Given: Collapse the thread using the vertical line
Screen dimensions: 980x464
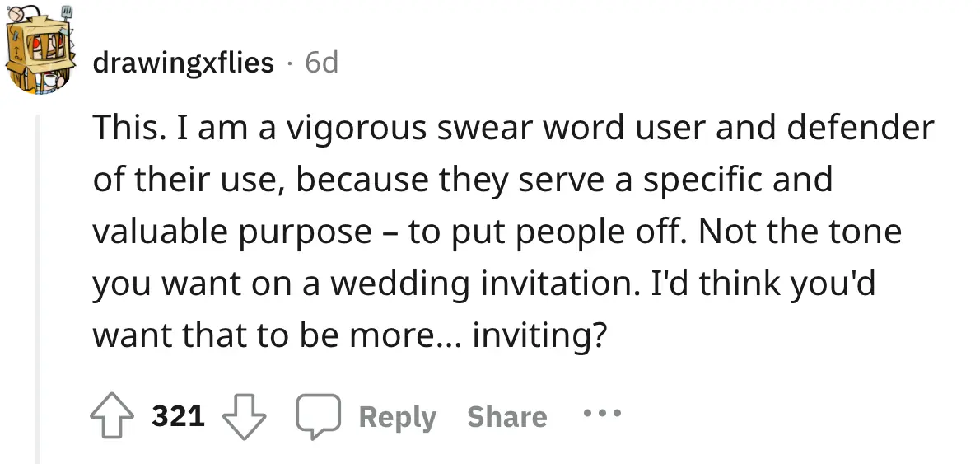Looking at the screenshot, I should pos(36,288).
